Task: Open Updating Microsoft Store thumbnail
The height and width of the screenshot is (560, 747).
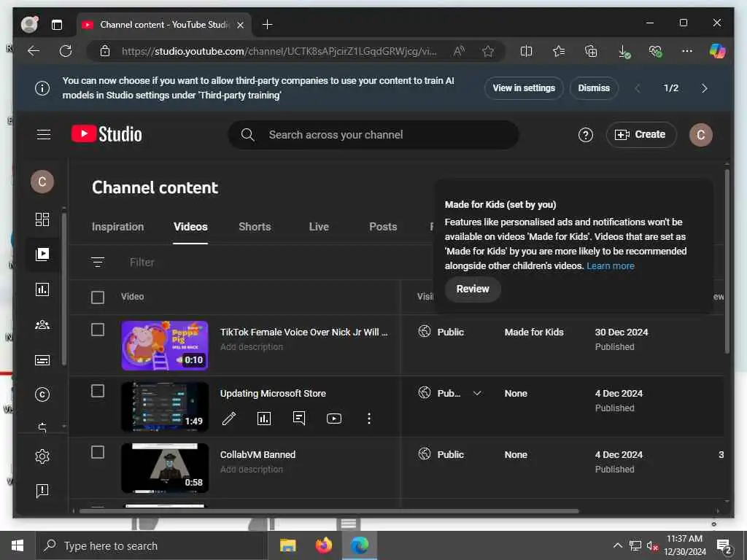Action: 164,407
